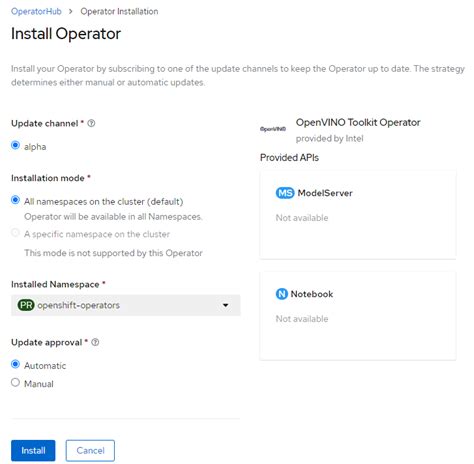Click the N Notebook badge icon
The width and height of the screenshot is (474, 464).
click(281, 294)
